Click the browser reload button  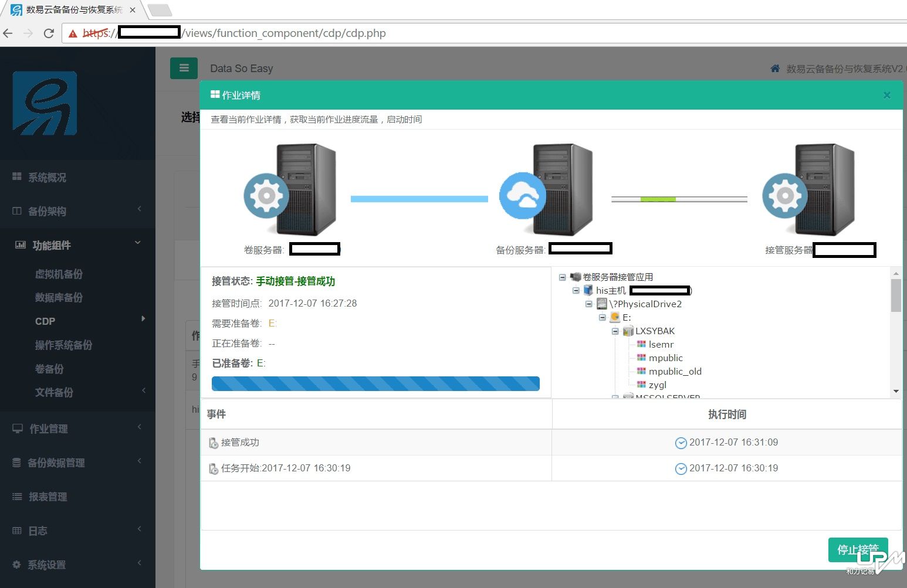point(49,33)
